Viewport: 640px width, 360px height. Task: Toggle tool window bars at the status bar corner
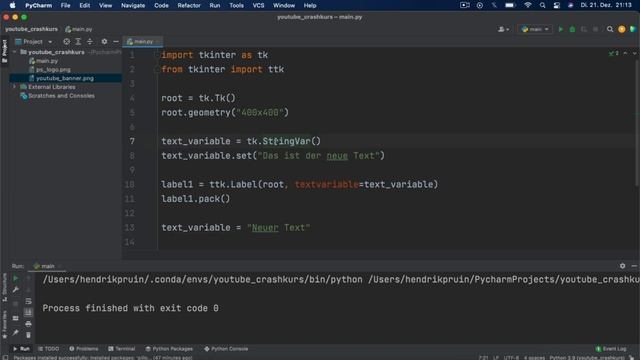5,357
